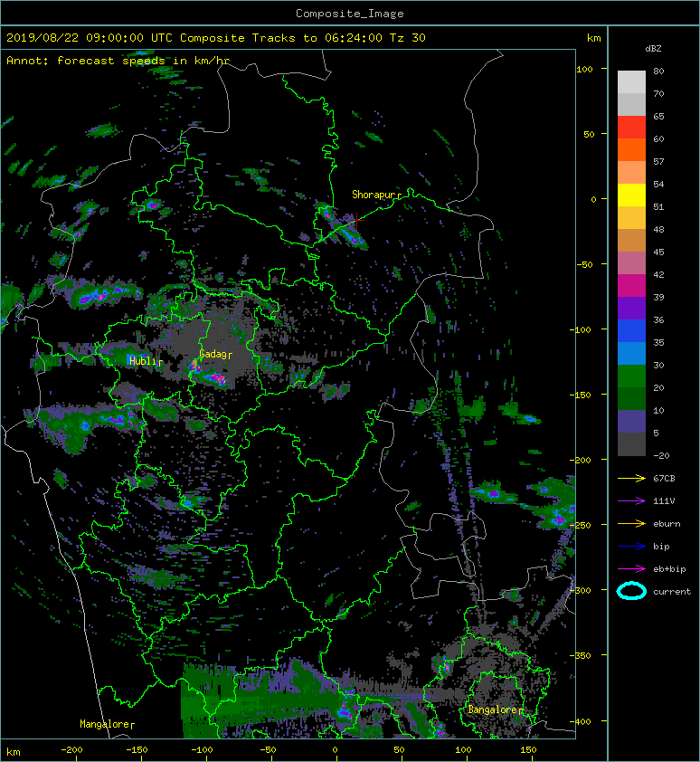Click the orange eburn arrow legend icon
The width and height of the screenshot is (700, 762).
click(x=631, y=524)
